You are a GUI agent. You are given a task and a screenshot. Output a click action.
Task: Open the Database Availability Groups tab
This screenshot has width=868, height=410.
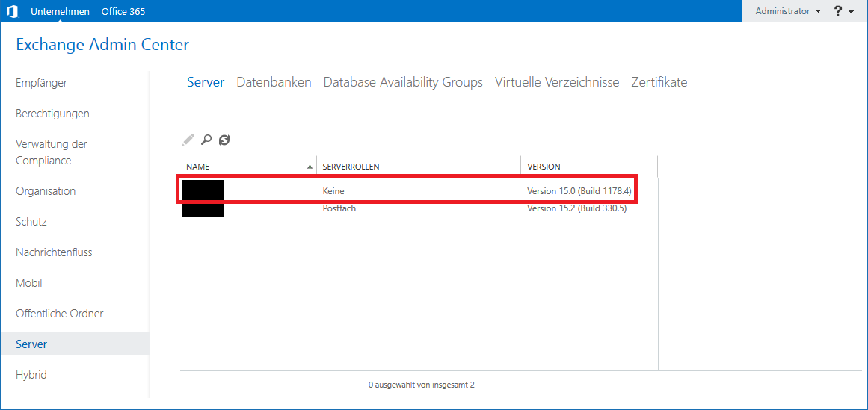pyautogui.click(x=403, y=82)
